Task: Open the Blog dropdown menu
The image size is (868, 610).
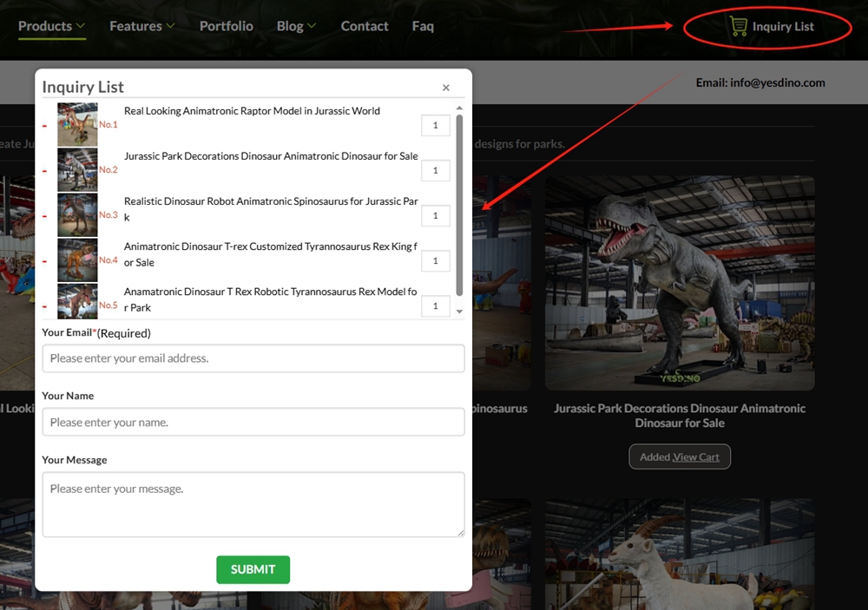Action: tap(290, 26)
